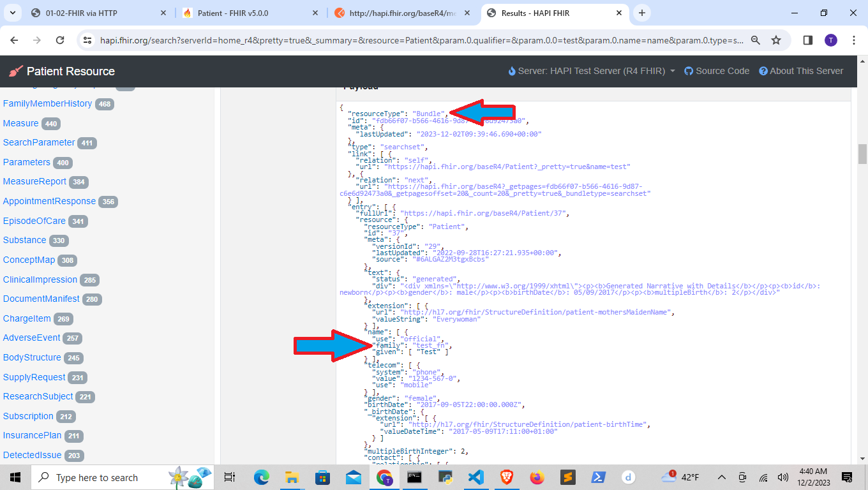Expand the Server: HAPI Test Server dropdown
Screen dimensions: 868x490
(x=592, y=71)
